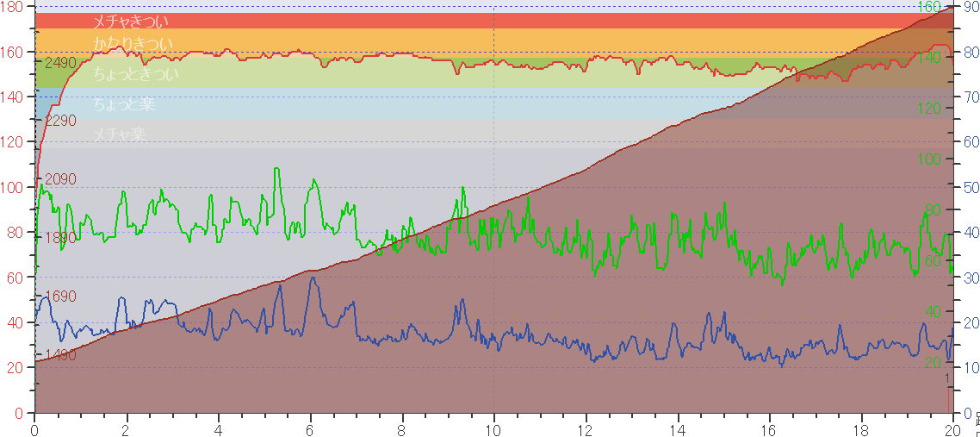Click the green 120 axis label
The width and height of the screenshot is (980, 437).
pos(930,109)
